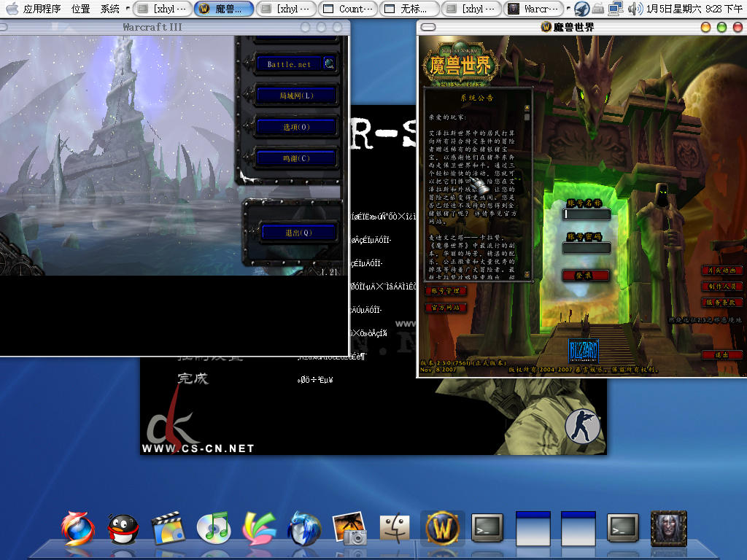The image size is (747, 560).
Task: Open the printer icon in the system tray
Action: [x=598, y=9]
